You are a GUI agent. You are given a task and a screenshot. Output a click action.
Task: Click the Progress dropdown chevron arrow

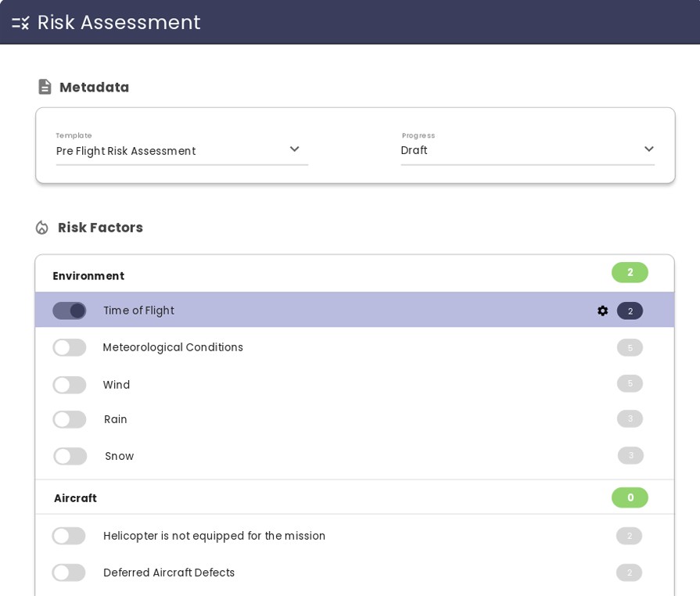pyautogui.click(x=649, y=149)
